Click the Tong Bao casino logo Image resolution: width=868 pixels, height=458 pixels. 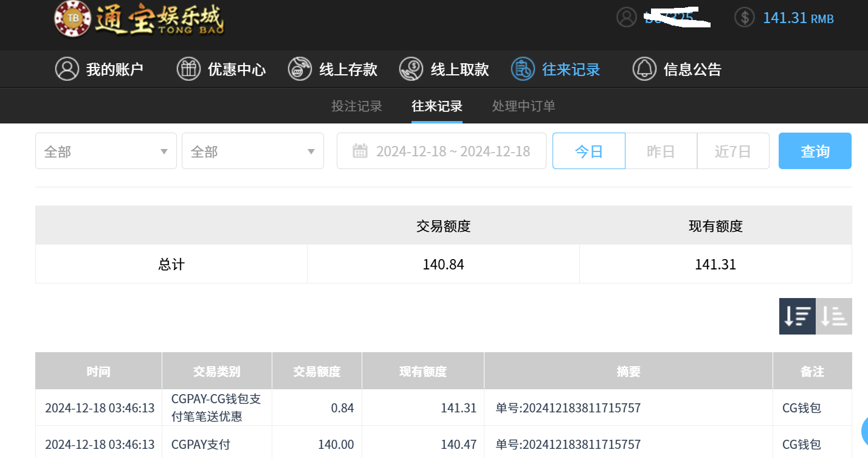[139, 18]
